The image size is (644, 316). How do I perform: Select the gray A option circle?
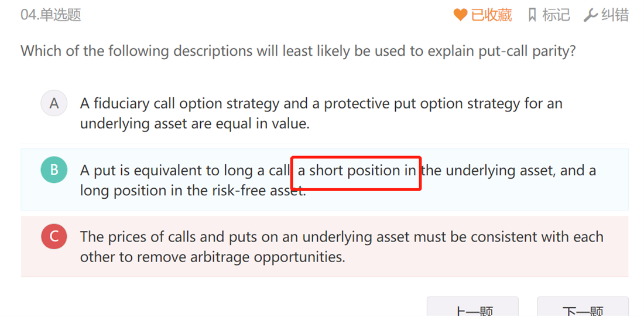pos(54,104)
